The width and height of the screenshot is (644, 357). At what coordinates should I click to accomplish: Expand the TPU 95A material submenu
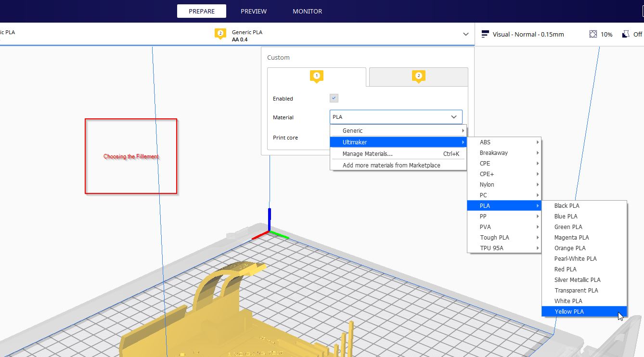[504, 248]
